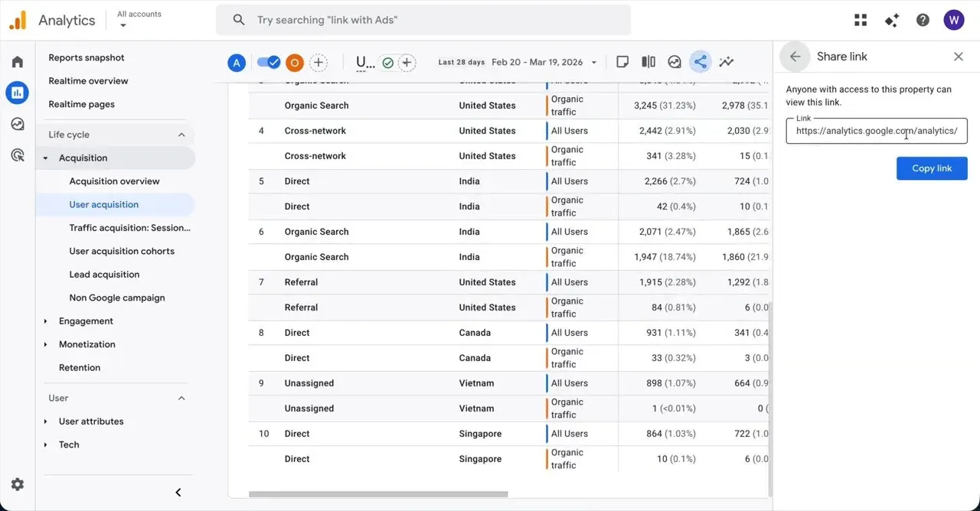The height and width of the screenshot is (511, 980).
Task: Close the Share link panel
Action: 959,57
